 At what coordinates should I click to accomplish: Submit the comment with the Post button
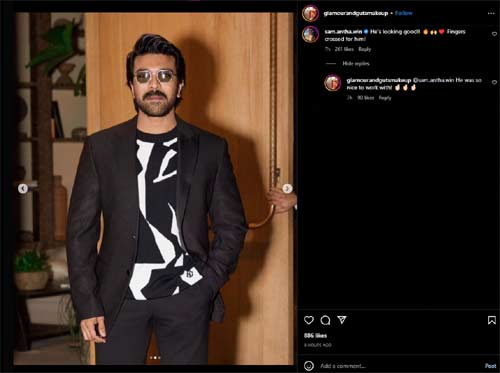point(490,366)
